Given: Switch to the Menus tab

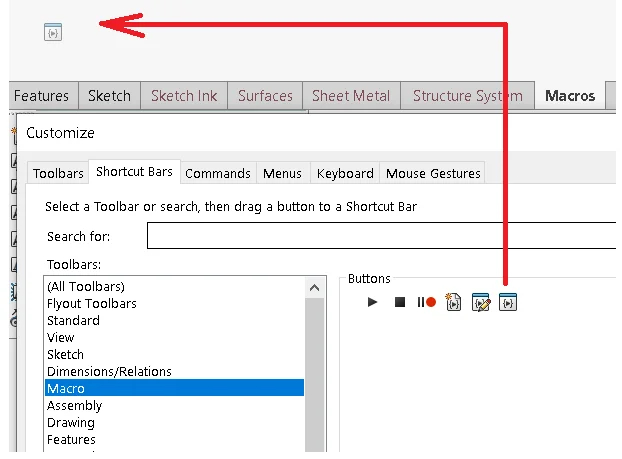Looking at the screenshot, I should [282, 173].
